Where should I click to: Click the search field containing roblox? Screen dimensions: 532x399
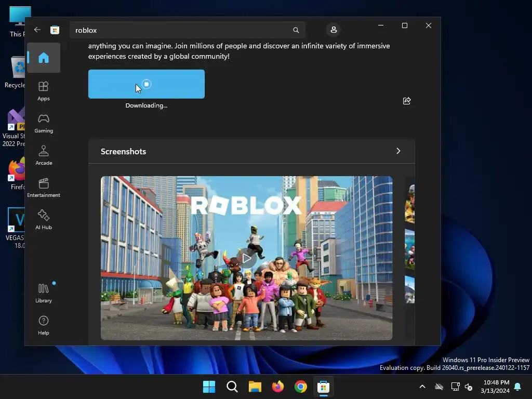coord(188,30)
